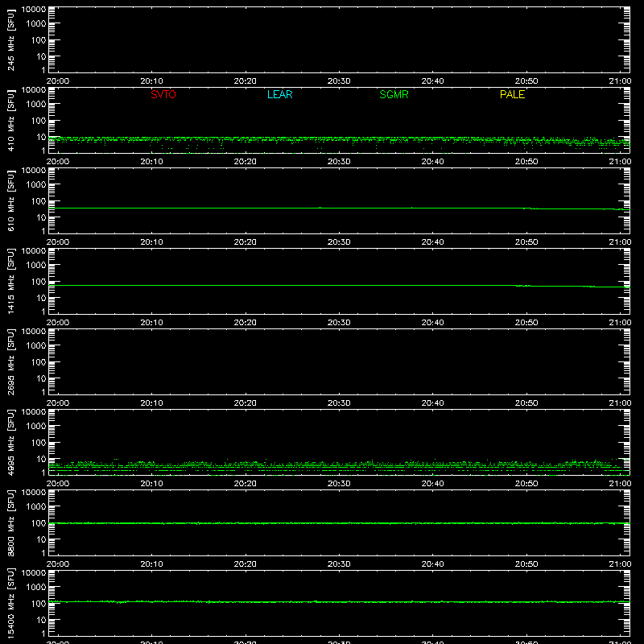Select the 245 MHz [SFU] axis title
Screen dimensions: 644x644
(x=10, y=39)
